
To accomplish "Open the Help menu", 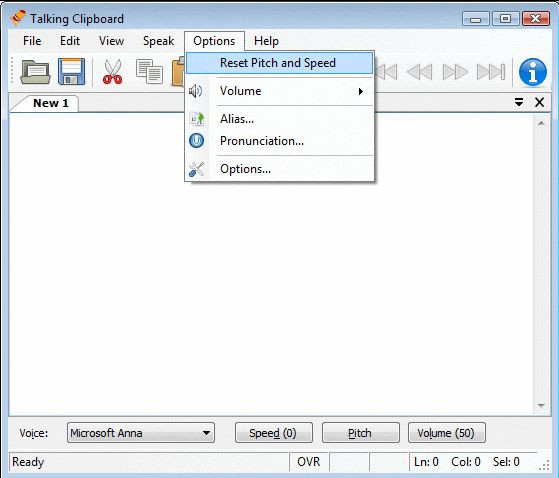I will pos(266,41).
